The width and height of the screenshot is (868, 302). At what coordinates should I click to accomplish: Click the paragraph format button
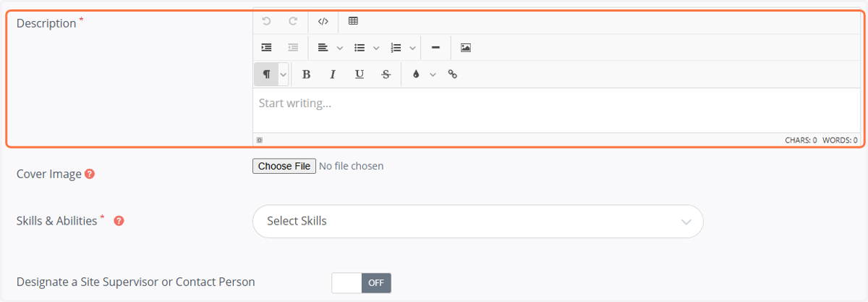(266, 74)
